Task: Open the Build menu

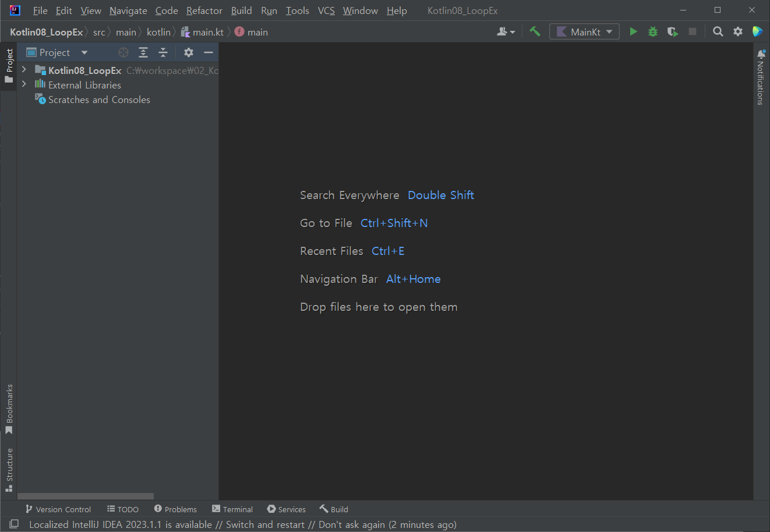Action: point(241,10)
